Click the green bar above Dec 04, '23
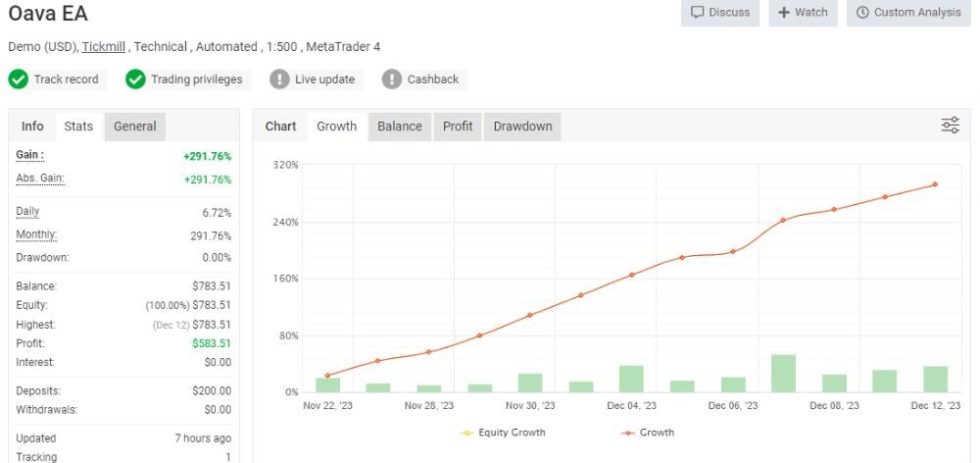This screenshot has width=980, height=463. point(631,380)
